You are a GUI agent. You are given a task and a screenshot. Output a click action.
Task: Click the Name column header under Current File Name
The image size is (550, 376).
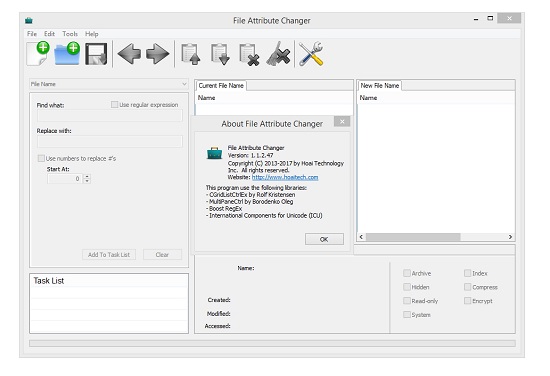click(274, 98)
